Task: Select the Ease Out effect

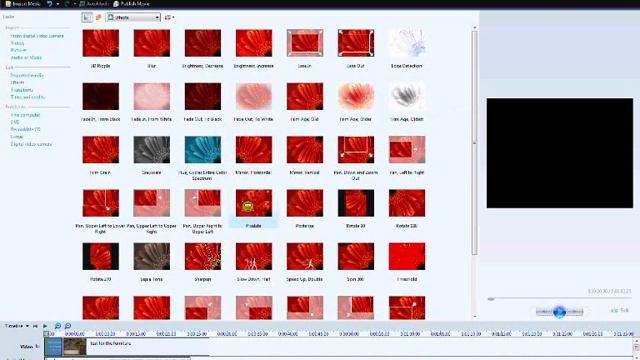Action: tap(356, 43)
